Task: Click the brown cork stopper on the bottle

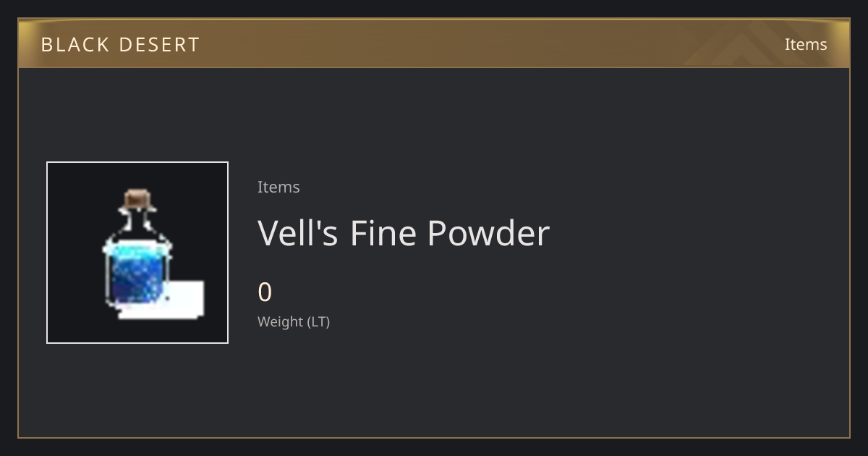Action: [x=139, y=200]
